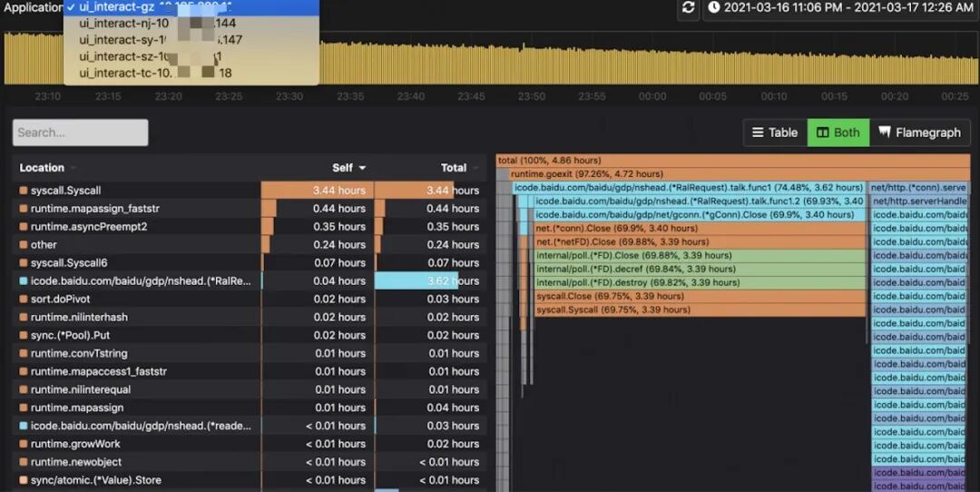Viewport: 980px width, 492px height.
Task: Select runtime.mapaccess1_faststr table row
Action: coord(250,371)
